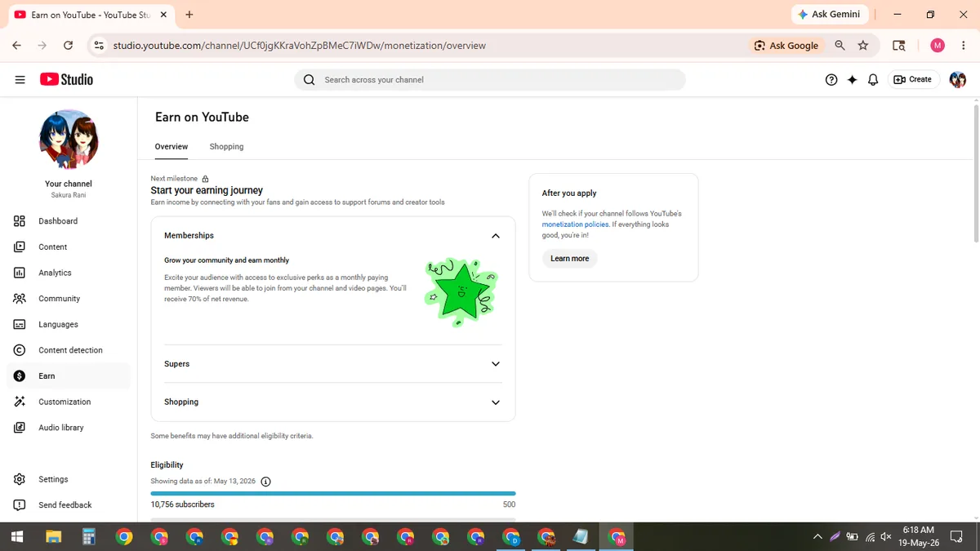Click the site information icon in address bar
The width and height of the screenshot is (980, 551).
[99, 46]
